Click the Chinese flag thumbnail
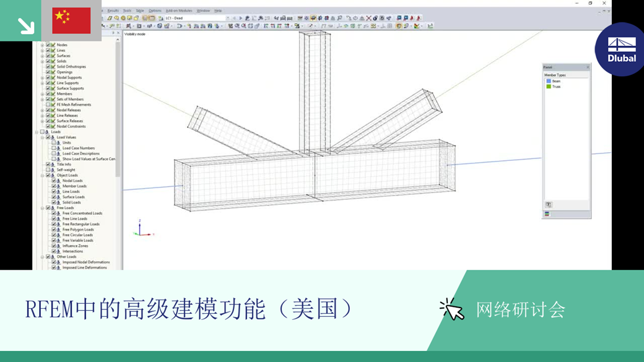This screenshot has width=644, height=362. coord(71,20)
